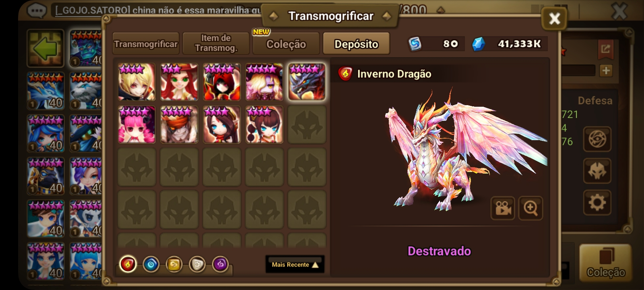
Task: Click the green back arrow icon
Action: pyautogui.click(x=45, y=48)
